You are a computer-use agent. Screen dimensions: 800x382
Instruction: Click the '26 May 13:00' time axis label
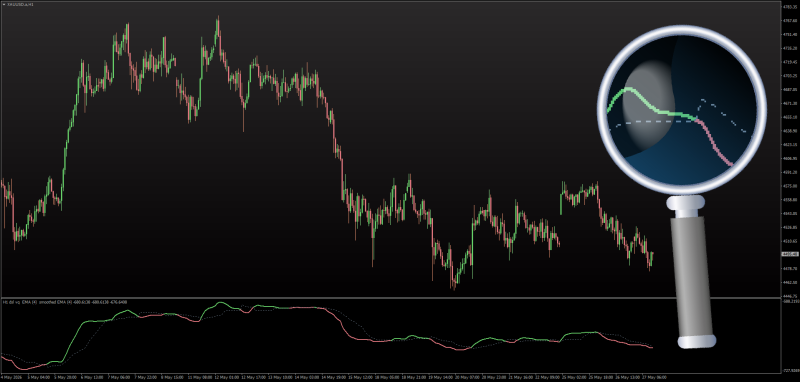tap(628, 377)
